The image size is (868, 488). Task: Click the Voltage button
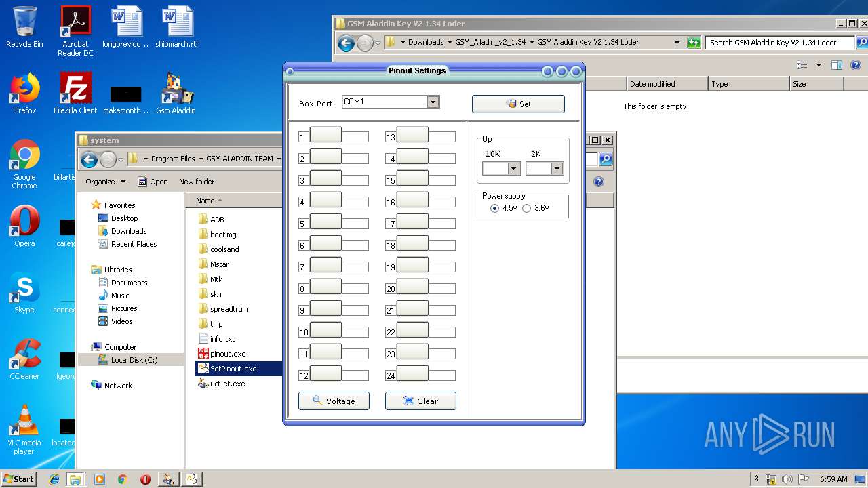[334, 401]
